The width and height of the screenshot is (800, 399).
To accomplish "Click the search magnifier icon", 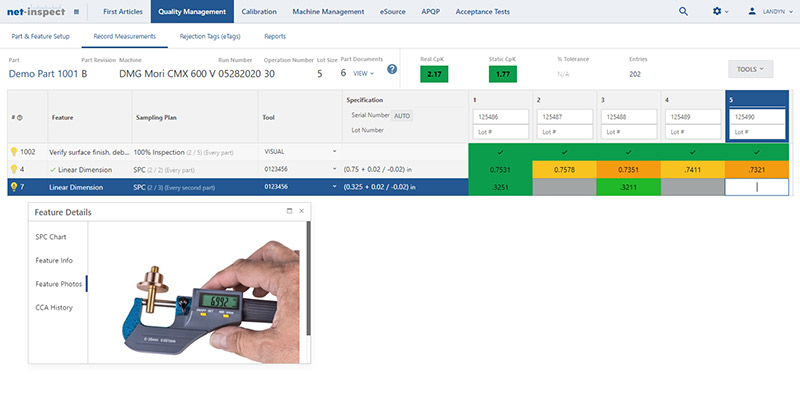I will click(683, 11).
